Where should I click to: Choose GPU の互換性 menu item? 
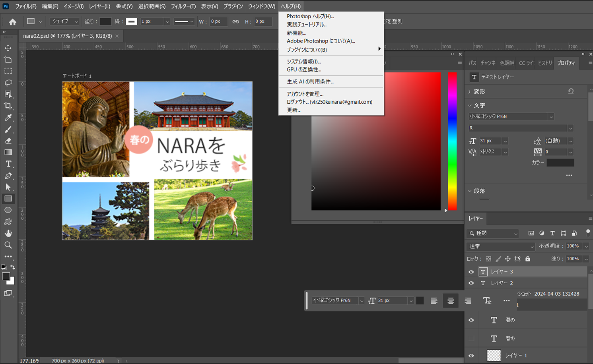304,70
